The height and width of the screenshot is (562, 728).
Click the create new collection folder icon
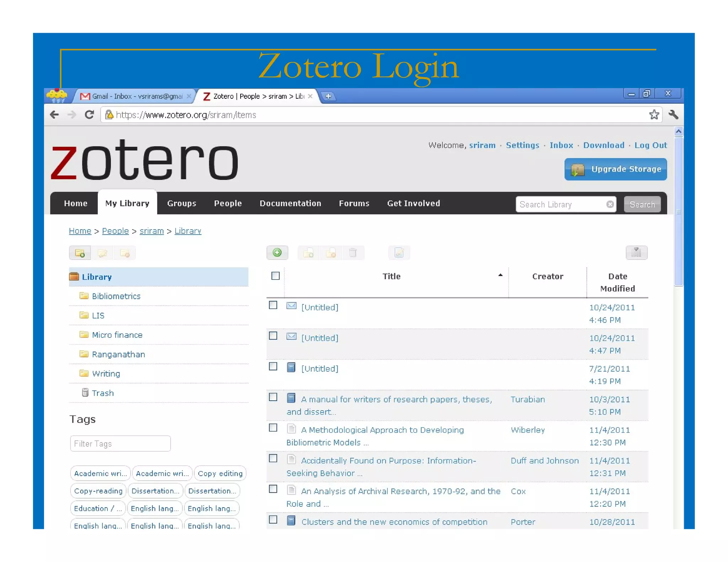pyautogui.click(x=80, y=253)
